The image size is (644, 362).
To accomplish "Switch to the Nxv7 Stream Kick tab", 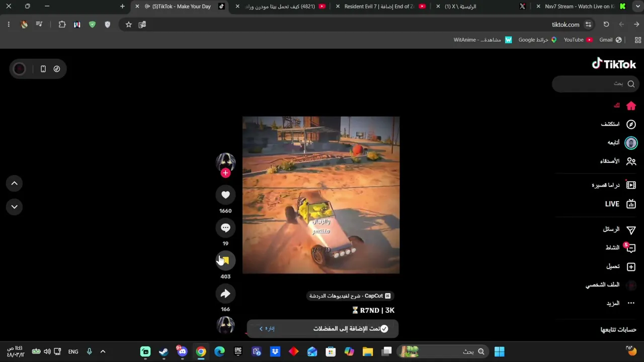I will (582, 7).
